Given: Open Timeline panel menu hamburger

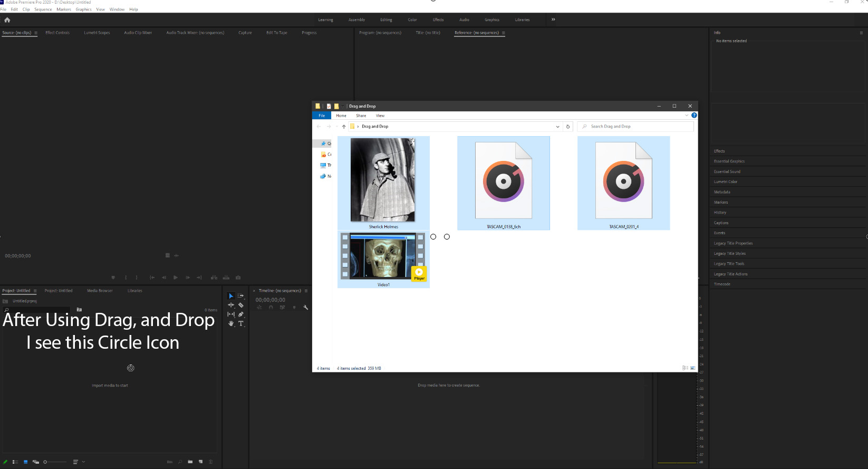Looking at the screenshot, I should [x=306, y=291].
